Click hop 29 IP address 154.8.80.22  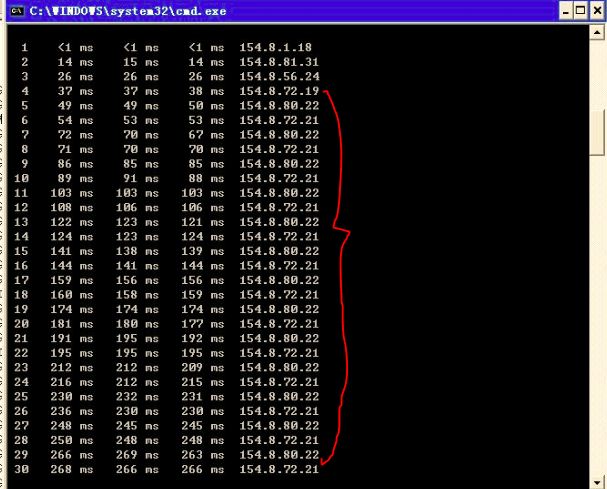click(x=279, y=454)
